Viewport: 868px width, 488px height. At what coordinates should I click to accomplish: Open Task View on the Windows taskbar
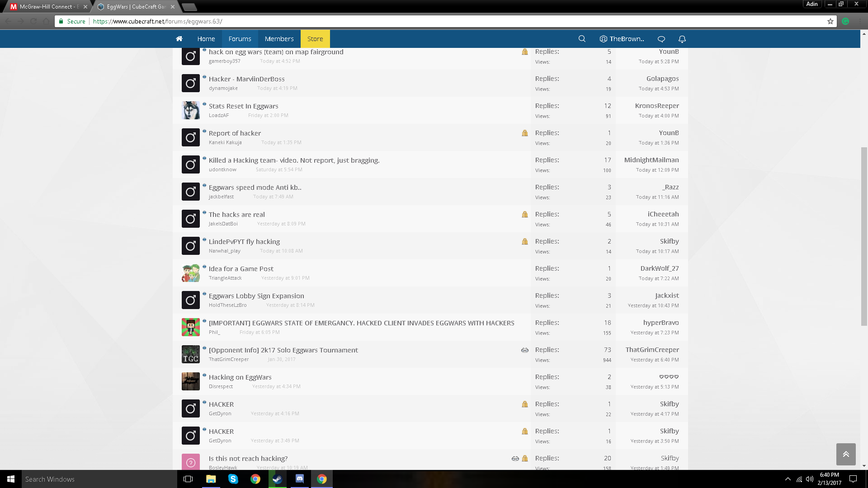tap(188, 479)
